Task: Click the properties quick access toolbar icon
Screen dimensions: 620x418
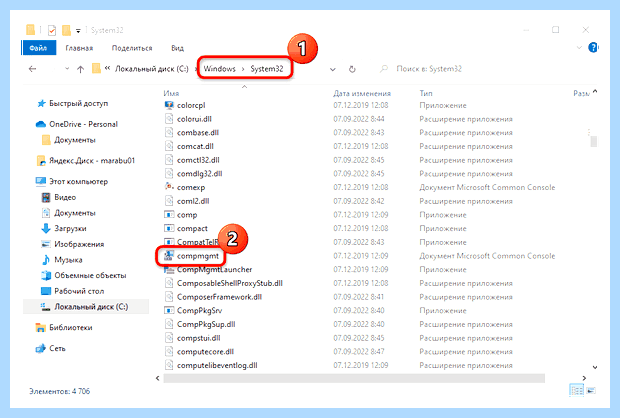Action: pyautogui.click(x=52, y=30)
